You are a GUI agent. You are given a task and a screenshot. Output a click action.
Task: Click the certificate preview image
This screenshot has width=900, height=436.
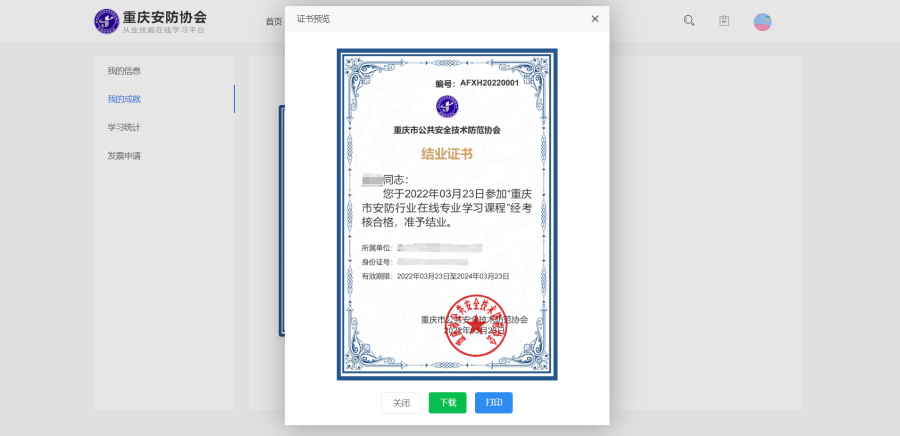(x=447, y=214)
